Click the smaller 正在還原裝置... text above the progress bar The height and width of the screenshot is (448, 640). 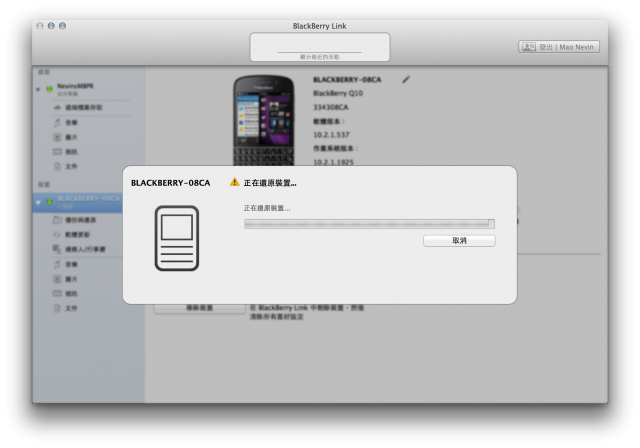[267, 208]
